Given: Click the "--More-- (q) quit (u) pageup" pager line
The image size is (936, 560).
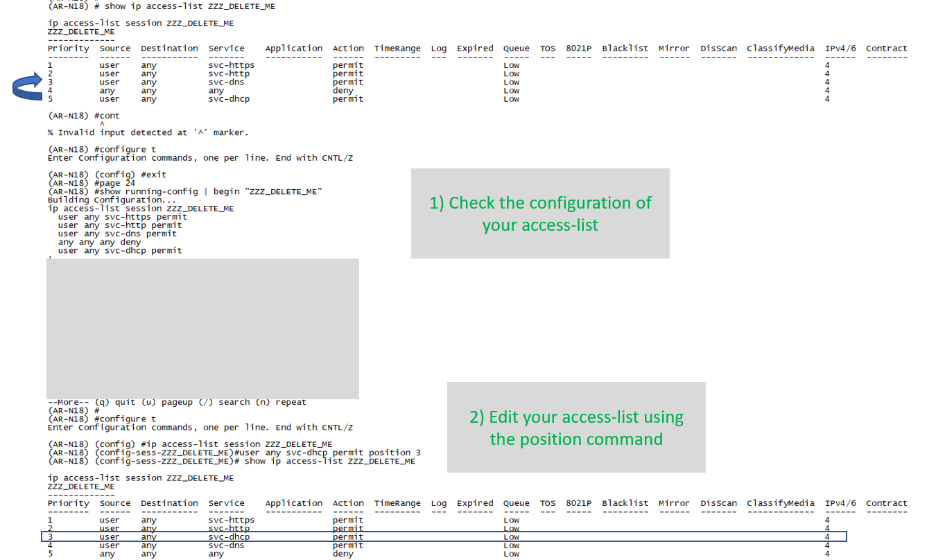Looking at the screenshot, I should pos(177,402).
